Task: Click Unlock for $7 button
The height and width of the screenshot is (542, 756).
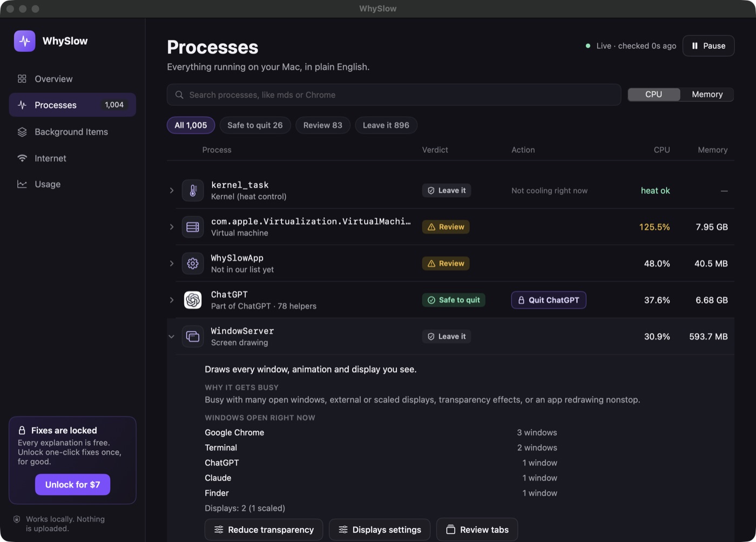Action: click(72, 485)
